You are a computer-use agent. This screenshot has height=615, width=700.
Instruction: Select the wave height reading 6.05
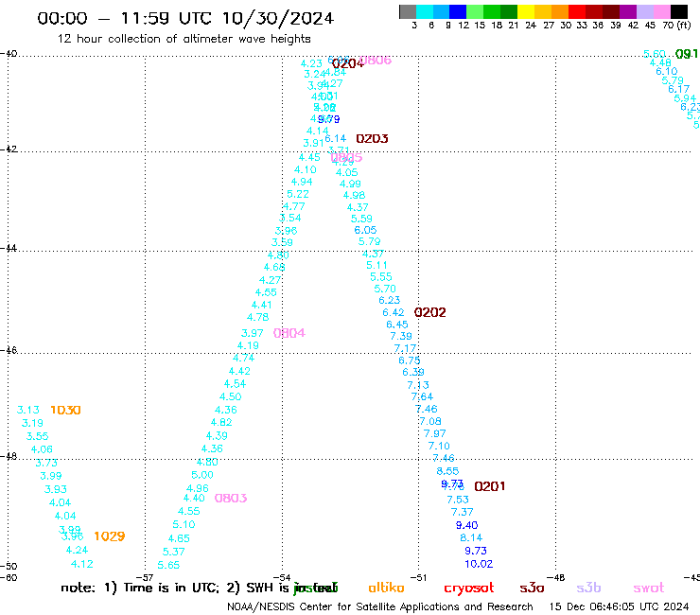pyautogui.click(x=366, y=230)
